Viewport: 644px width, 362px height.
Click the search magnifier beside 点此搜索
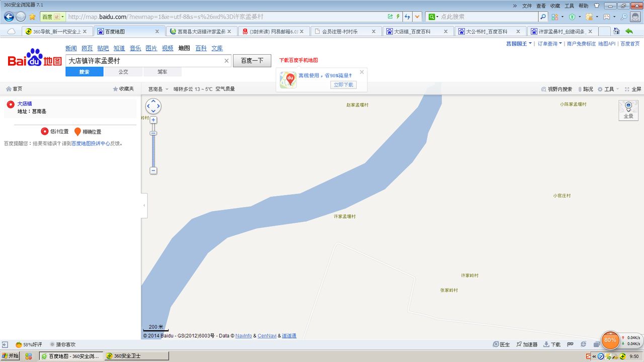[x=543, y=17]
